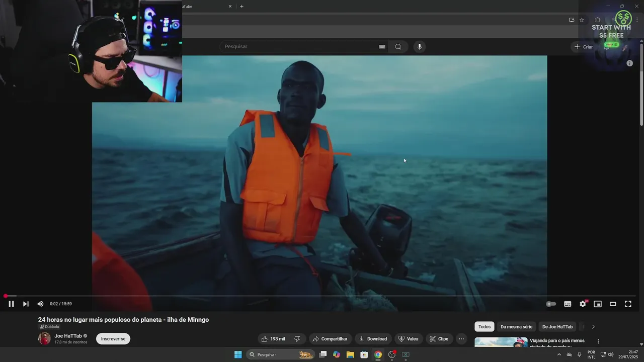Click the Download button
Image resolution: width=644 pixels, height=362 pixels.
373,339
